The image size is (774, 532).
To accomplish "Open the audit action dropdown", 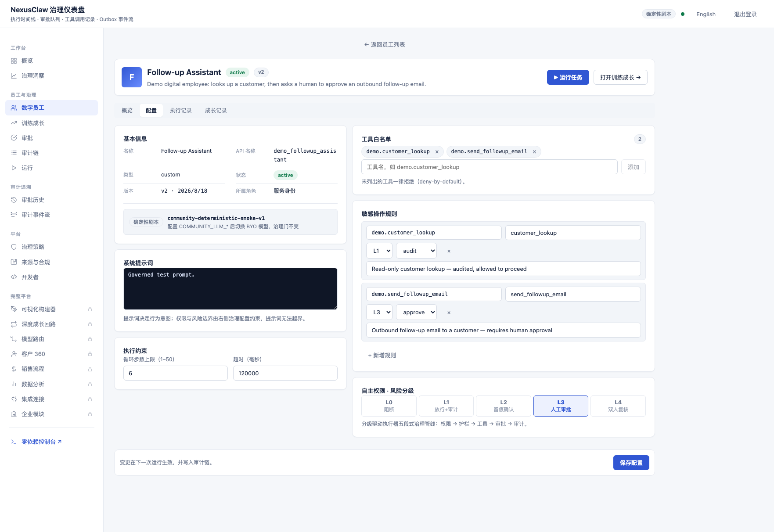I will coord(417,251).
